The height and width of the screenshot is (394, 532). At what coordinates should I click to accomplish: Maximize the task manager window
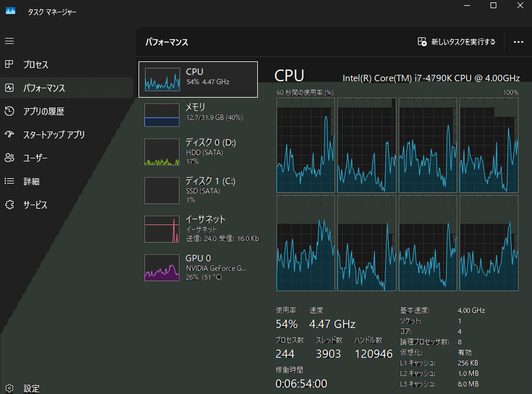tap(493, 5)
